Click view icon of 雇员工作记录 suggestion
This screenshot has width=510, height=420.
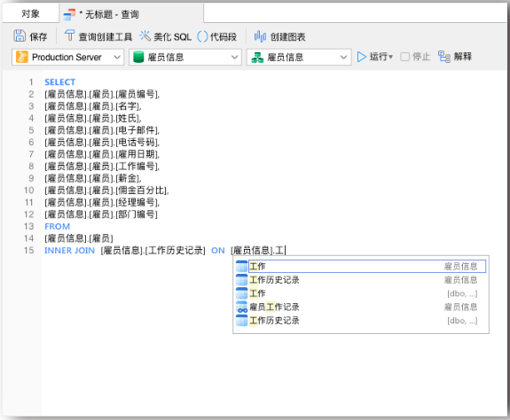241,307
